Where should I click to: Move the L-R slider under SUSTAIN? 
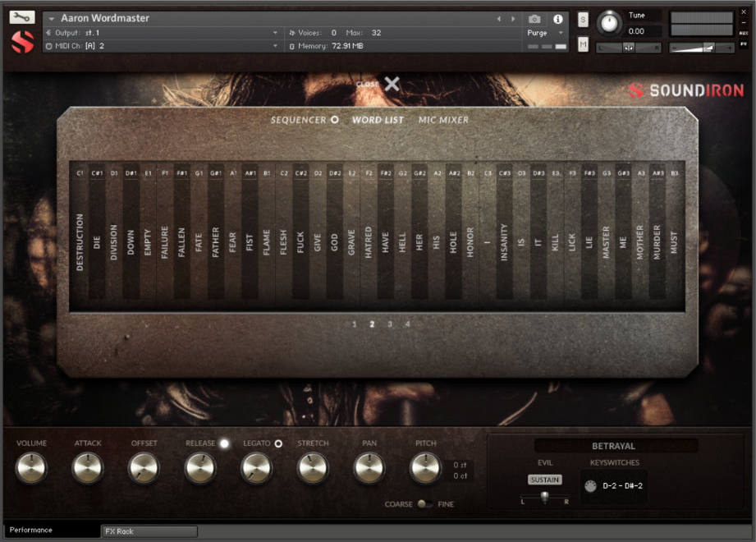pos(544,497)
